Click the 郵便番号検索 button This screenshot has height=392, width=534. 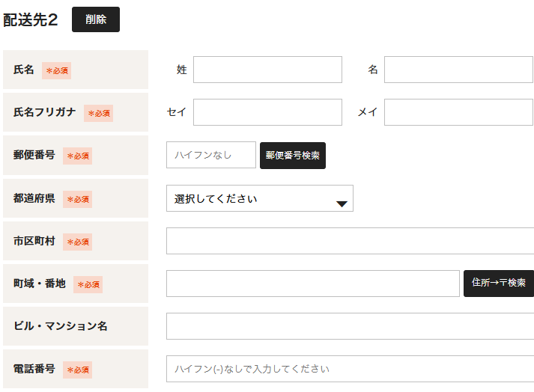pyautogui.click(x=293, y=156)
